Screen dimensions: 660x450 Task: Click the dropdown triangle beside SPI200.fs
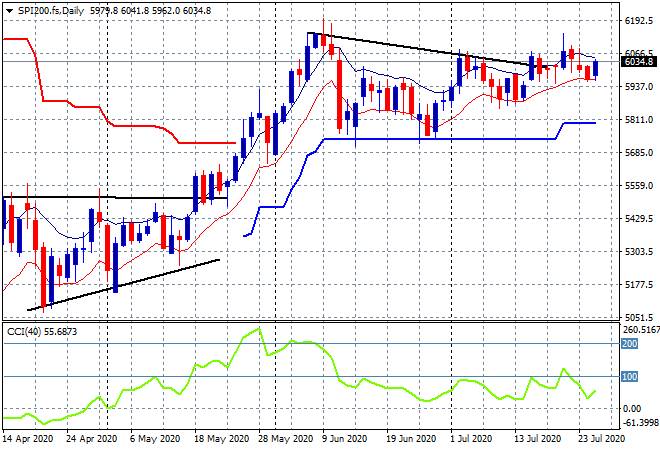9,11
